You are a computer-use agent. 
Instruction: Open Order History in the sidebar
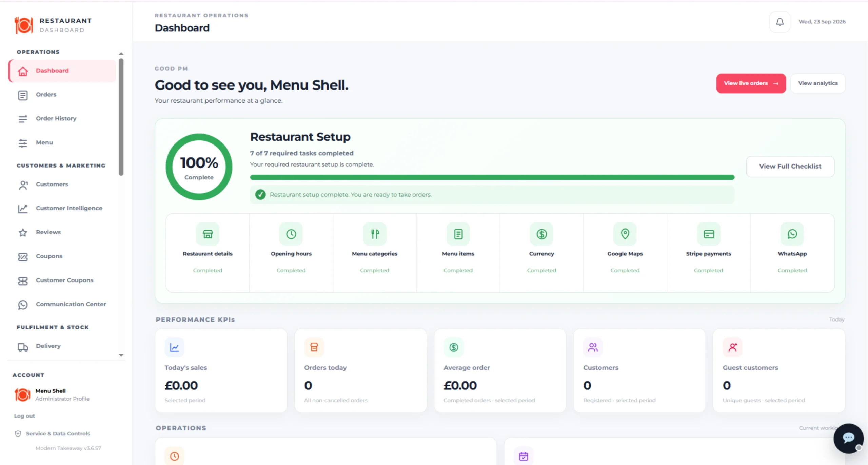click(62, 119)
